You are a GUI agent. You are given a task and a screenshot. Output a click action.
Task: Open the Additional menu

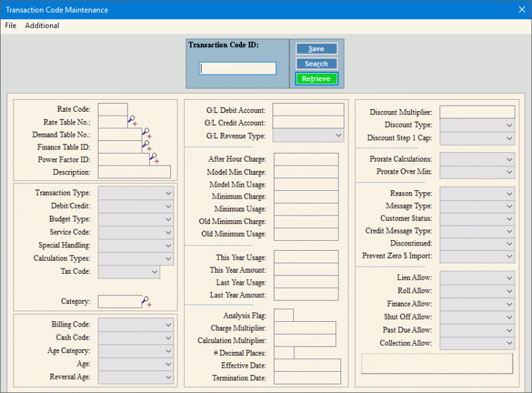pyautogui.click(x=42, y=25)
